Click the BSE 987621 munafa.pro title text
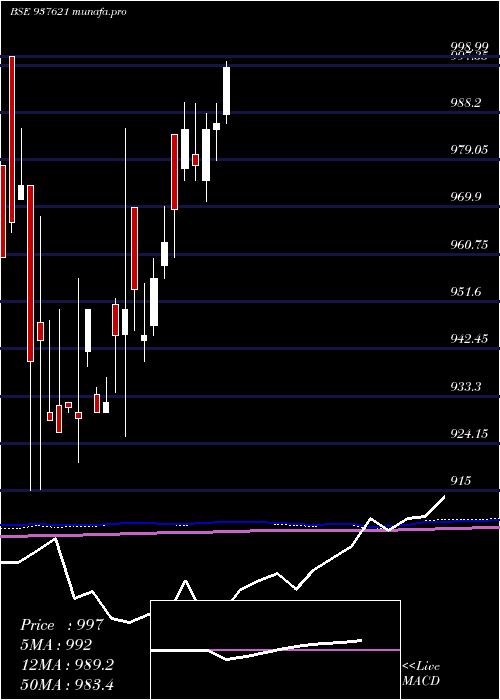 68,12
